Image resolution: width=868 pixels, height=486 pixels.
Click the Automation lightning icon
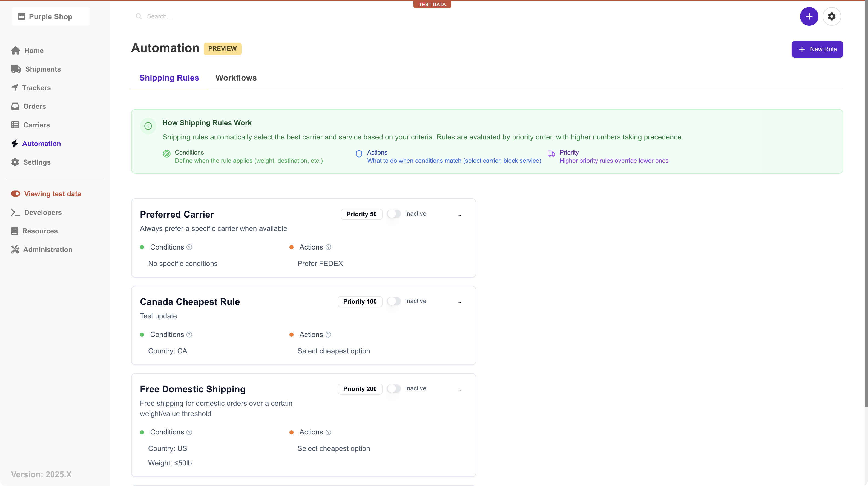tap(15, 143)
